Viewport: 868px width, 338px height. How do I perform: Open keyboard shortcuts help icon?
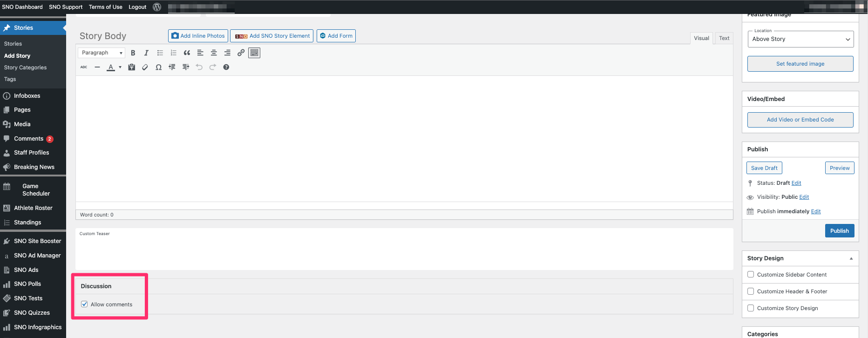[x=226, y=67]
